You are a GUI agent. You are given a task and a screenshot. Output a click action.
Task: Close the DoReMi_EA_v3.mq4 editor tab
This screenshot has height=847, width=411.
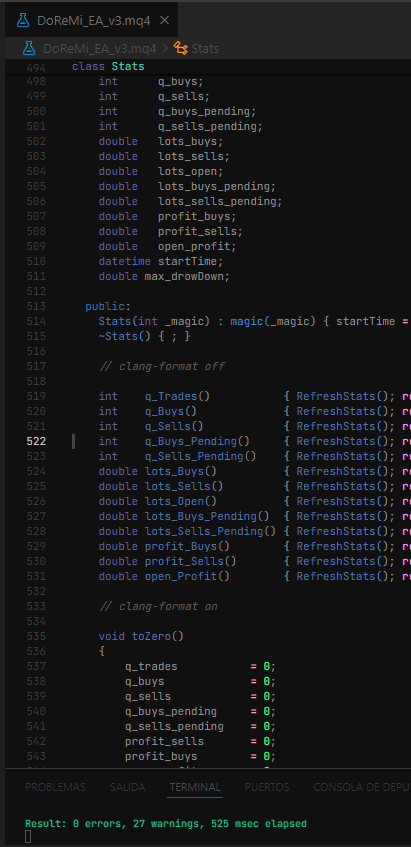click(x=165, y=21)
